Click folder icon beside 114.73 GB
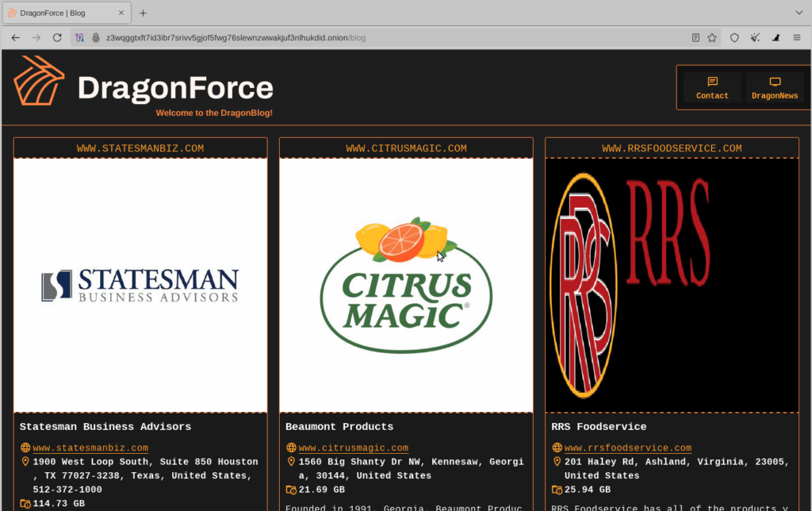 coord(25,503)
